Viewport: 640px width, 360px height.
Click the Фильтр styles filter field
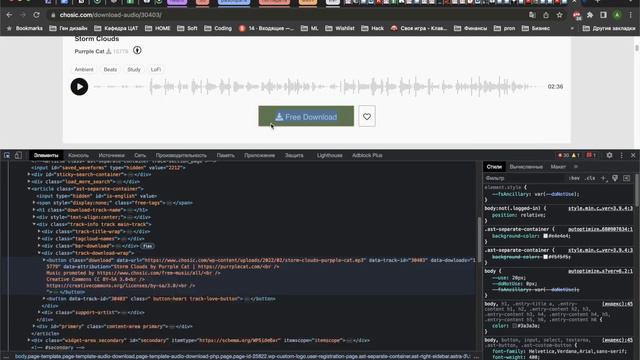point(524,178)
